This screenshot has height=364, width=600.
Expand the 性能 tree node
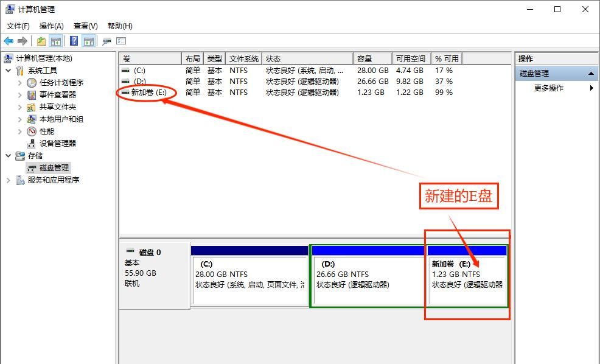point(19,131)
